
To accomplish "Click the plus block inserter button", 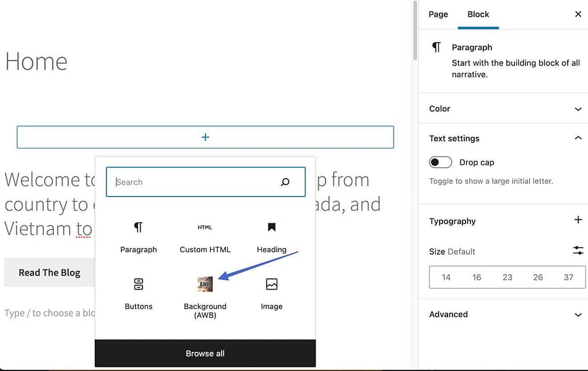I will pos(205,137).
